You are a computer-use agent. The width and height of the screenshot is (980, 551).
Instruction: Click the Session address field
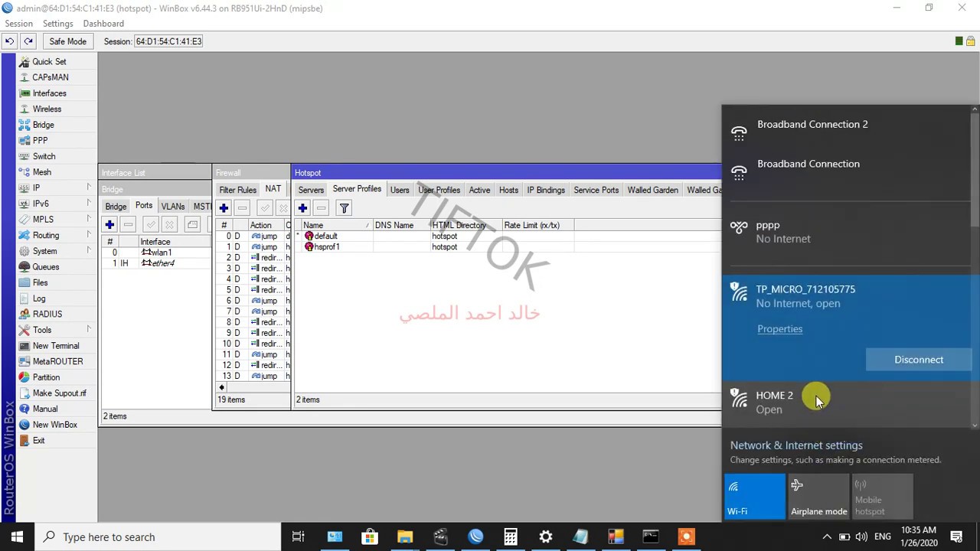pyautogui.click(x=168, y=41)
